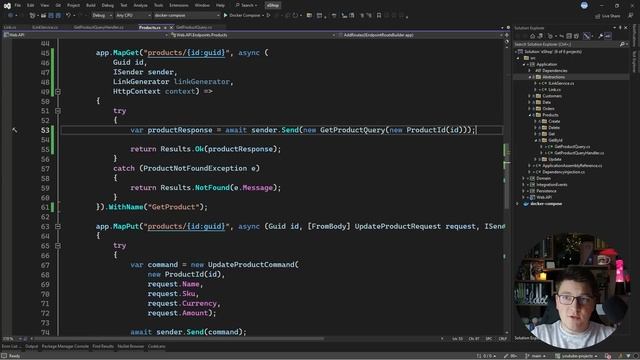
Task: Pin the Solution Explorer panel
Action: pos(620,28)
